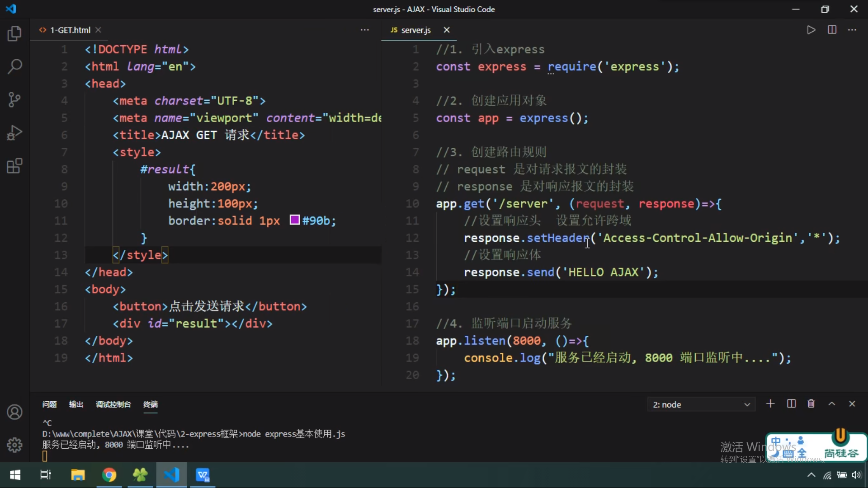Kill the terminal with trash icon
Screen dimensions: 868x488
point(811,404)
